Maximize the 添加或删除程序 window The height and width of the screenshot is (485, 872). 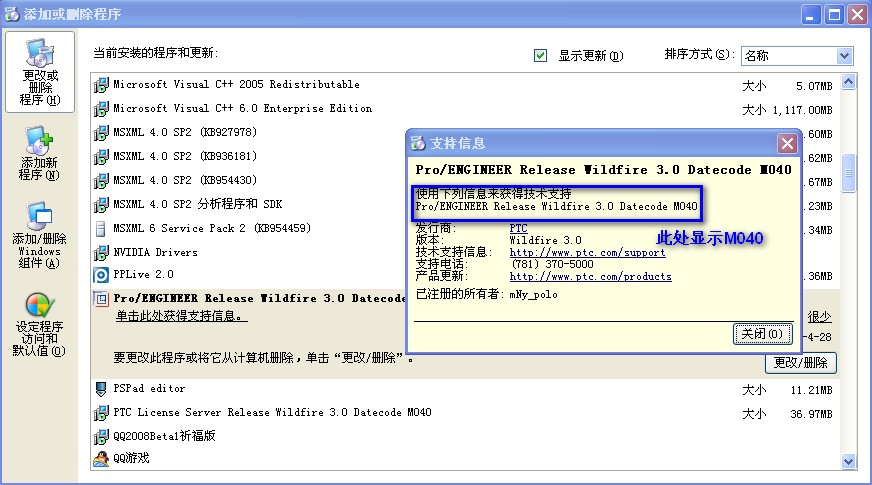click(x=834, y=14)
